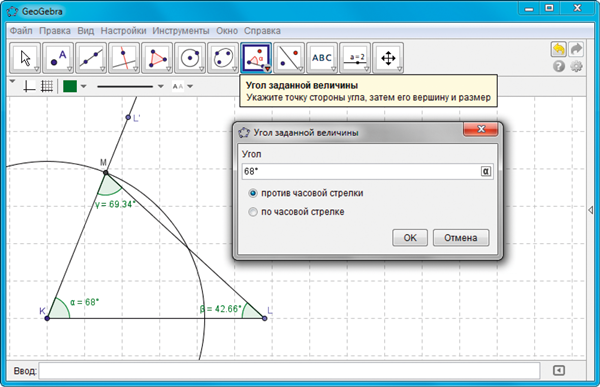This screenshot has width=600, height=387.
Task: Select the Slider a=2 tool
Action: coord(355,58)
